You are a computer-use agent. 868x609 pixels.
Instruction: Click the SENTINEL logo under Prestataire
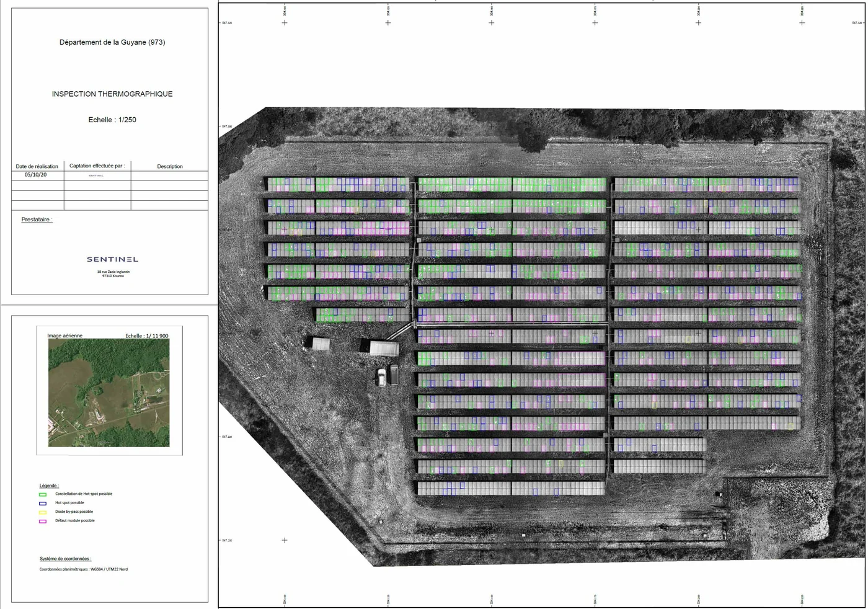(112, 259)
